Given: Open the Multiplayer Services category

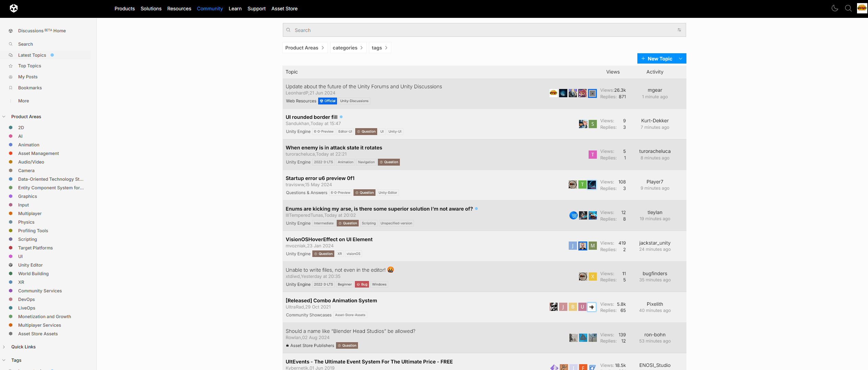Looking at the screenshot, I should coord(39,325).
